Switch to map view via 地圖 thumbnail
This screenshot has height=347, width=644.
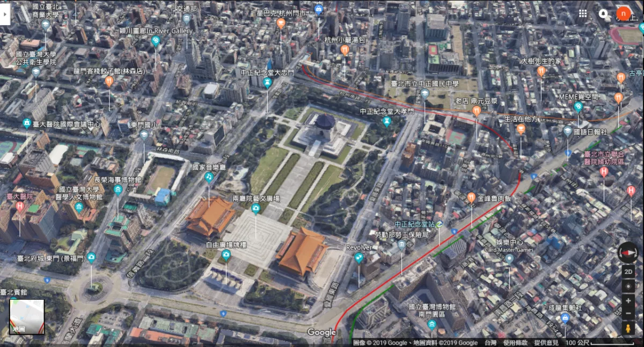pyautogui.click(x=27, y=317)
